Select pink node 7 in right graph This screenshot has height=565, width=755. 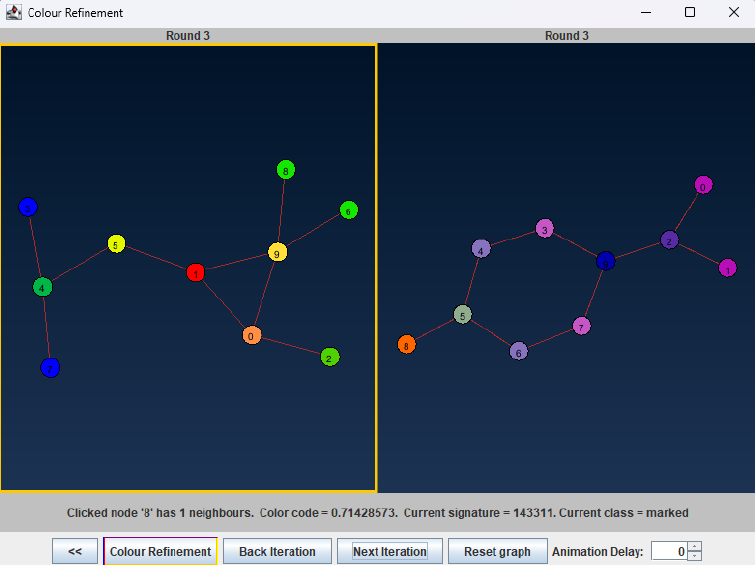582,327
